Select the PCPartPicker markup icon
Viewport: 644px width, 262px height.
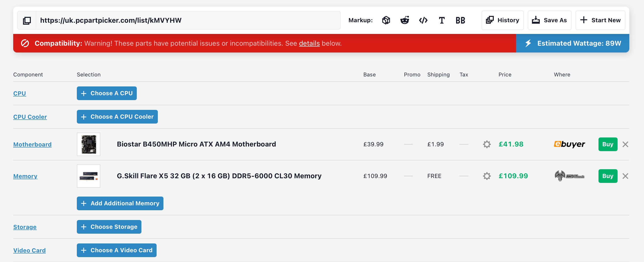pyautogui.click(x=386, y=20)
